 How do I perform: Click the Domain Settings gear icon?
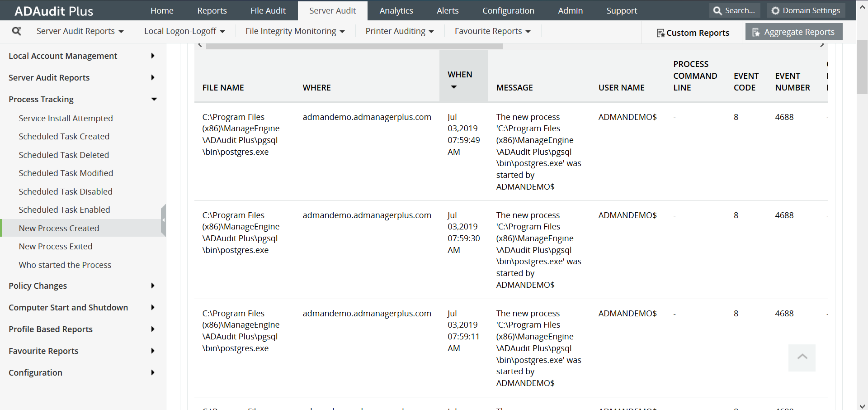(x=775, y=10)
